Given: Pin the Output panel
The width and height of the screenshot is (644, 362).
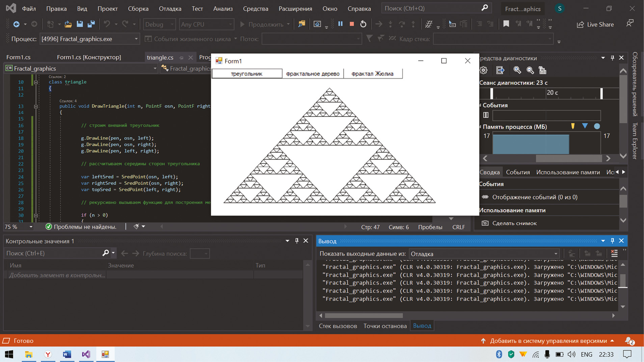Looking at the screenshot, I should 612,241.
